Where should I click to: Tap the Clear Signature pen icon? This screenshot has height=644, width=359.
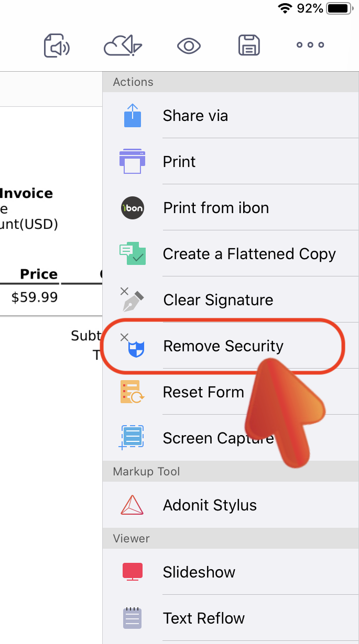tap(132, 299)
